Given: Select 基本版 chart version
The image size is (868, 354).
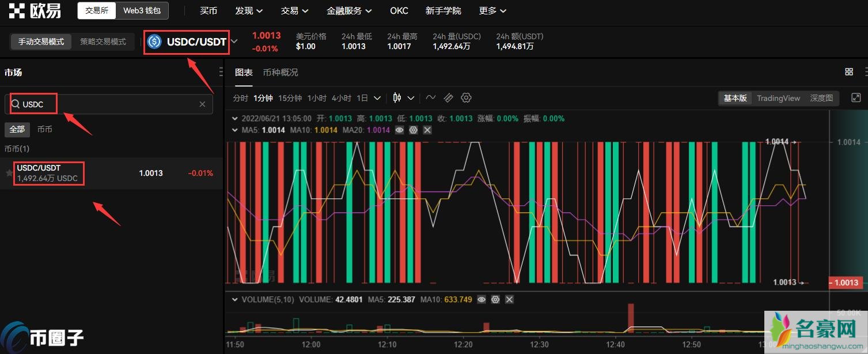Looking at the screenshot, I should coord(736,98).
